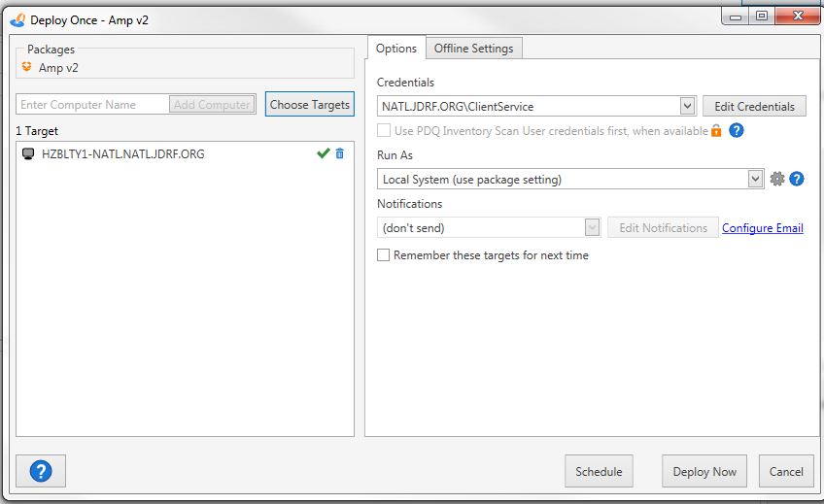Select the Options tab

[x=396, y=48]
